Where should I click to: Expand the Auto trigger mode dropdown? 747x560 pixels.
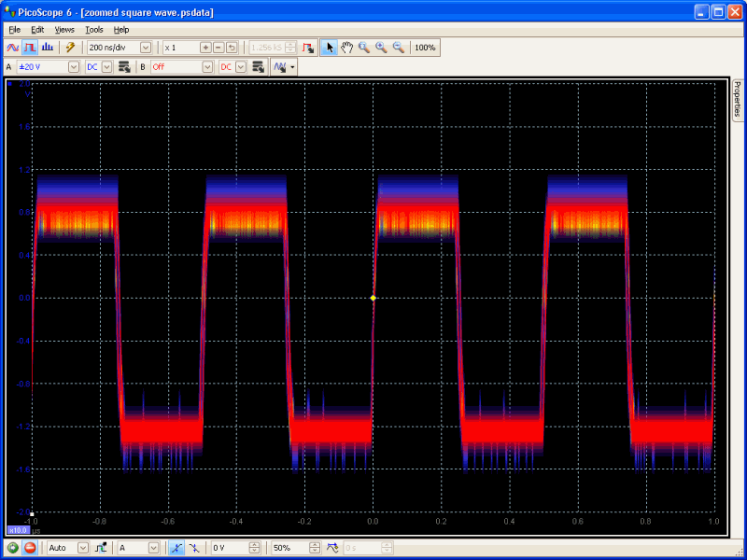(x=83, y=548)
